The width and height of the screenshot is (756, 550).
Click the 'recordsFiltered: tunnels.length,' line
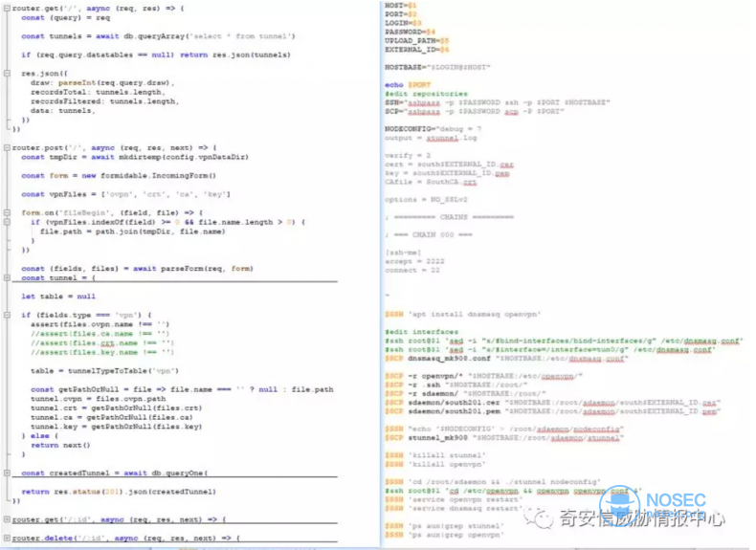pyautogui.click(x=104, y=101)
